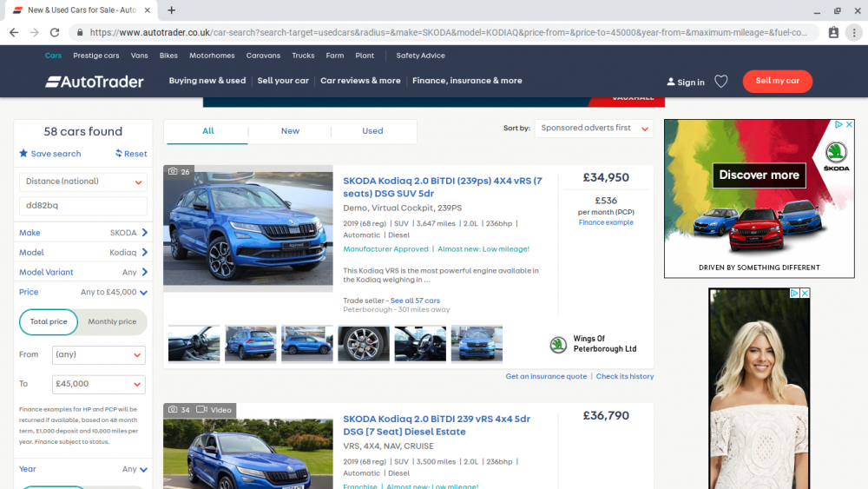Open Chrome three-dot menu

click(854, 33)
